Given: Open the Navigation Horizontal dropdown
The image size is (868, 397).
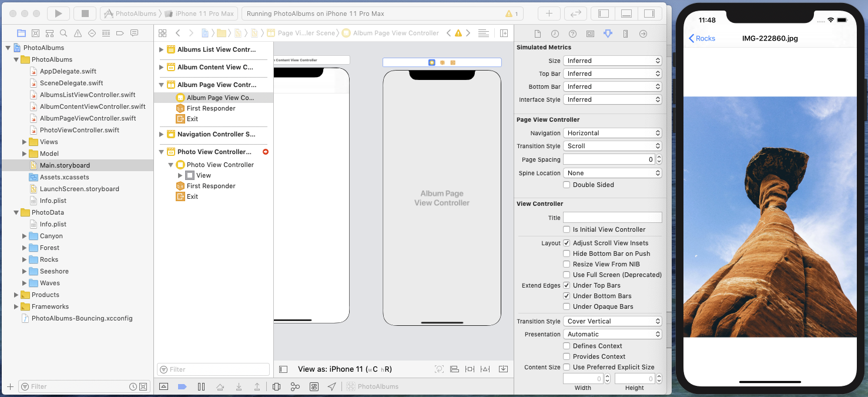Looking at the screenshot, I should tap(612, 133).
